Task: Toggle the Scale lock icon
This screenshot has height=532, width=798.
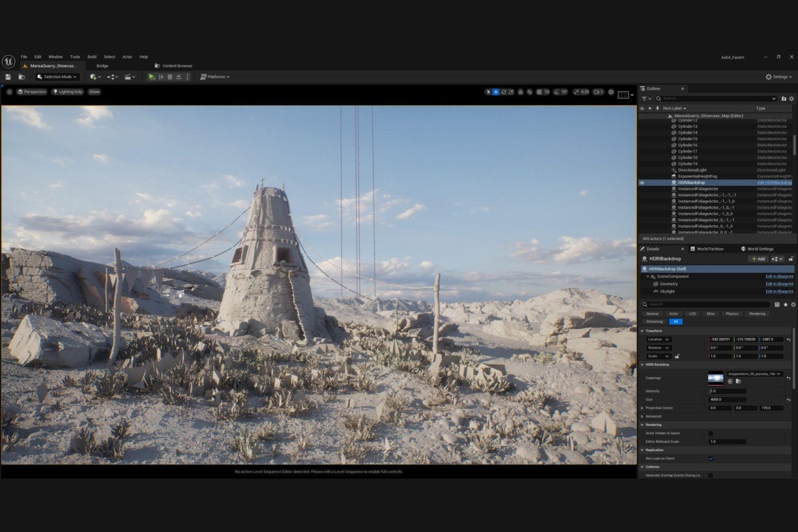Action: coord(677,356)
